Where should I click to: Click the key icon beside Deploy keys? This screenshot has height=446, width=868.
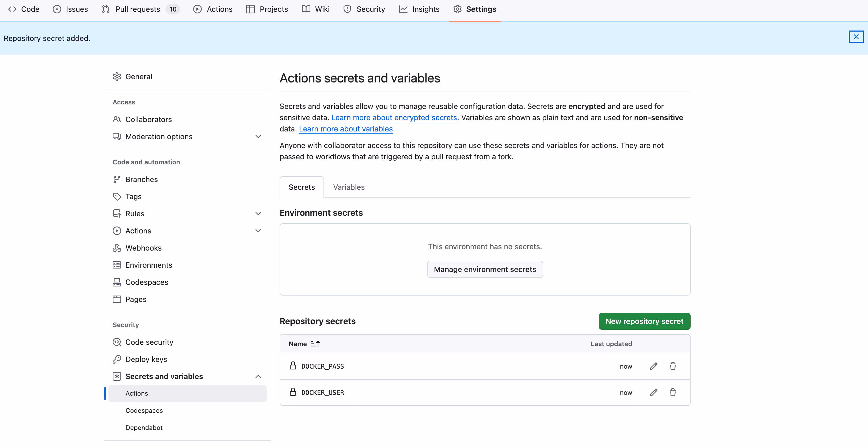(x=117, y=359)
